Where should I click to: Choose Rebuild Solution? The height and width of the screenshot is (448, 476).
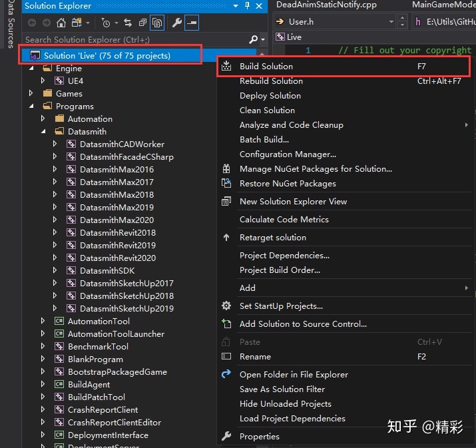click(271, 81)
